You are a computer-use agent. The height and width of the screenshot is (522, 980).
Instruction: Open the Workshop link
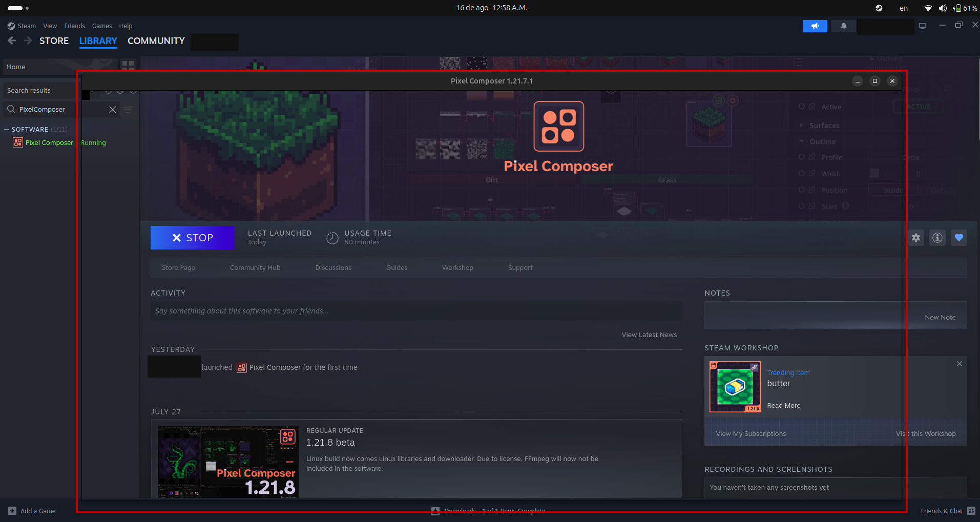pos(457,268)
